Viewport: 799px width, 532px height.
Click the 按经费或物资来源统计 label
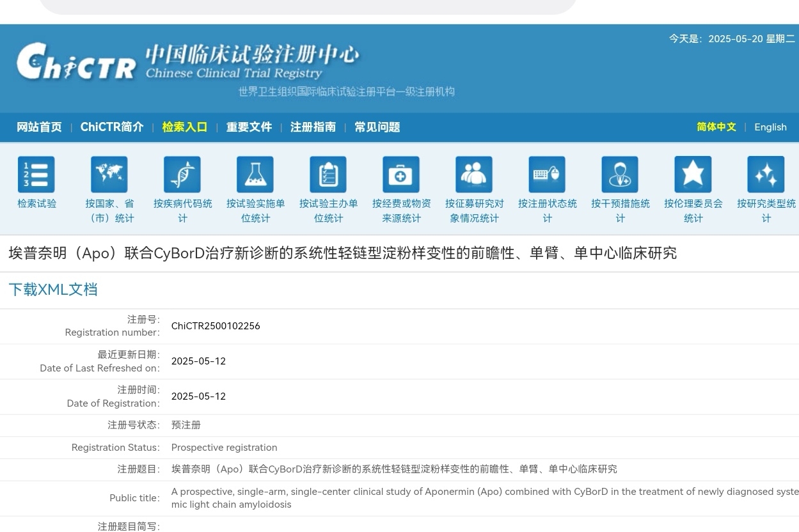[401, 210]
